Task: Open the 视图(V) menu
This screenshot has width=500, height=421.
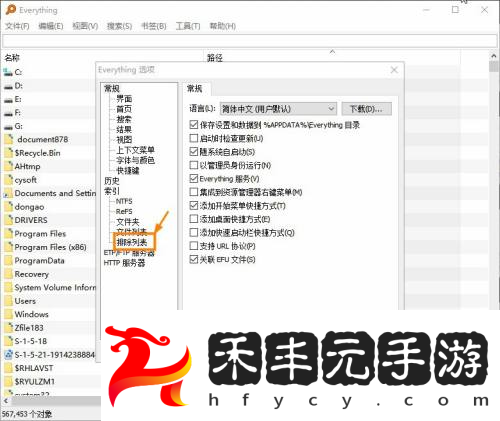Action: point(85,26)
